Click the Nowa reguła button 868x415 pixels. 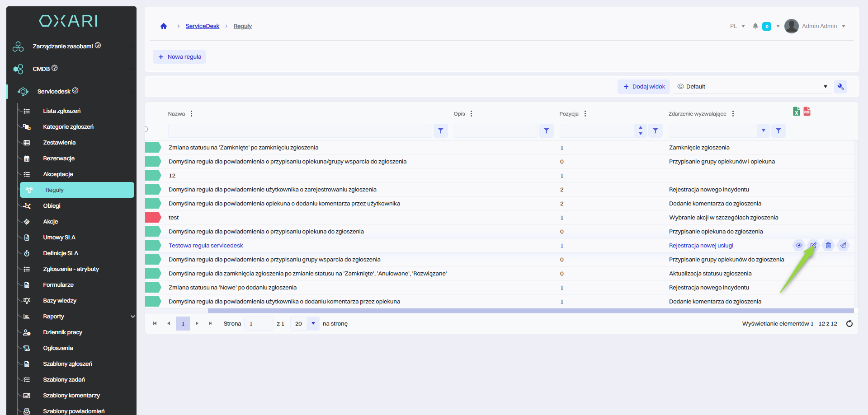[179, 57]
